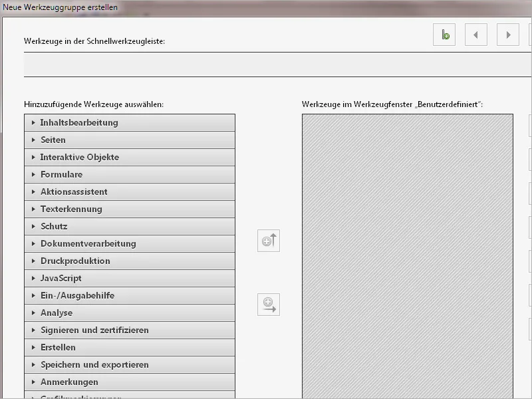Screen dimensions: 532x399
Task: Click the move left arrow button
Action: (x=476, y=35)
